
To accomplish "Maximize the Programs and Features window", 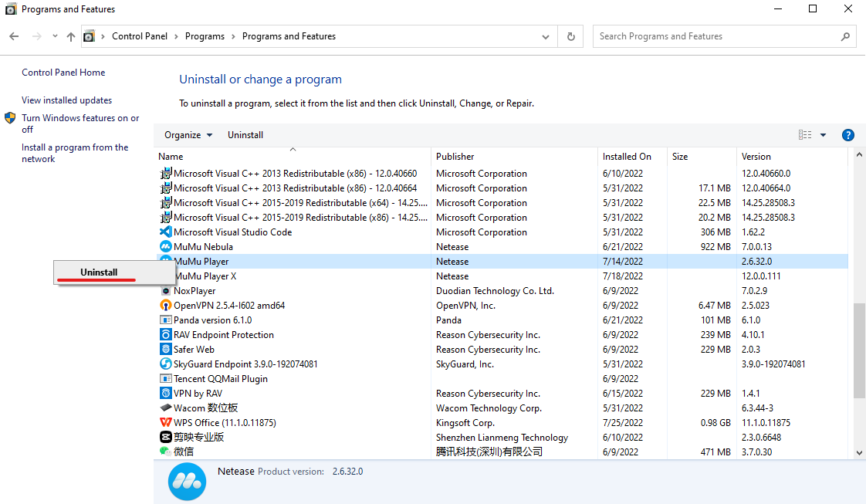I will pos(813,8).
